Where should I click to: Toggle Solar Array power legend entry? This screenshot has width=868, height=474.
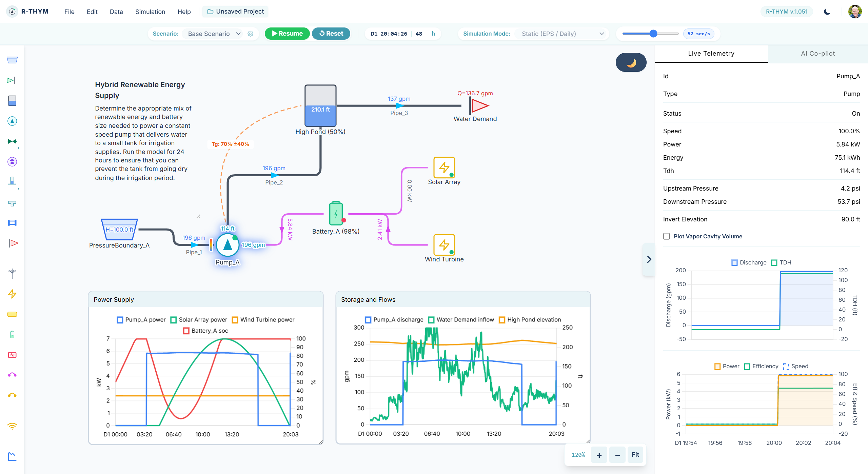(199, 320)
